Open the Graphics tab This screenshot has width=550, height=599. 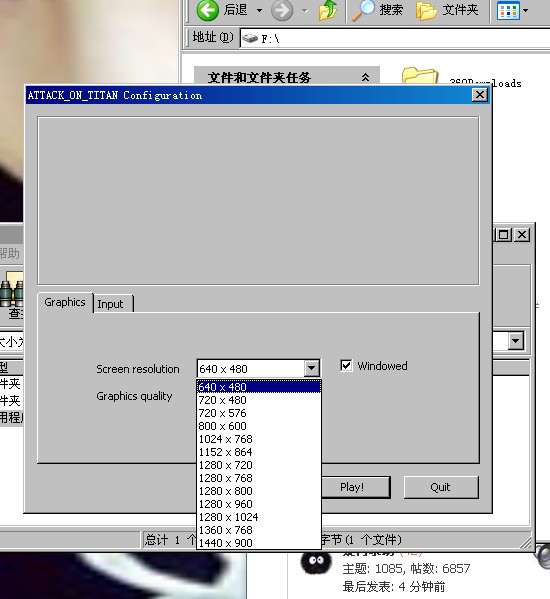pos(65,302)
